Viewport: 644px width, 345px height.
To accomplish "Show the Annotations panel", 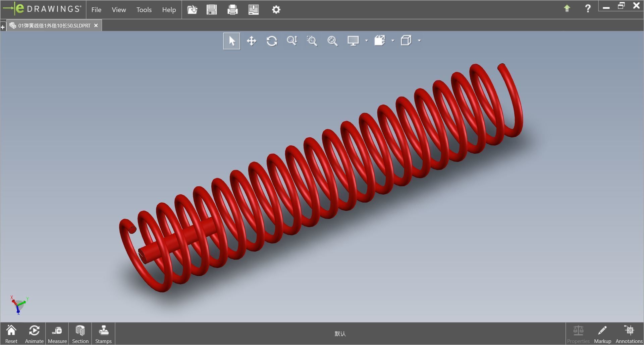I will click(x=629, y=334).
